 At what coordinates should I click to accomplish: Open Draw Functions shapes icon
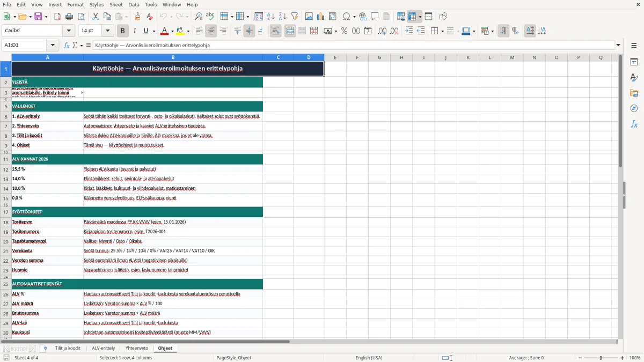(x=443, y=17)
